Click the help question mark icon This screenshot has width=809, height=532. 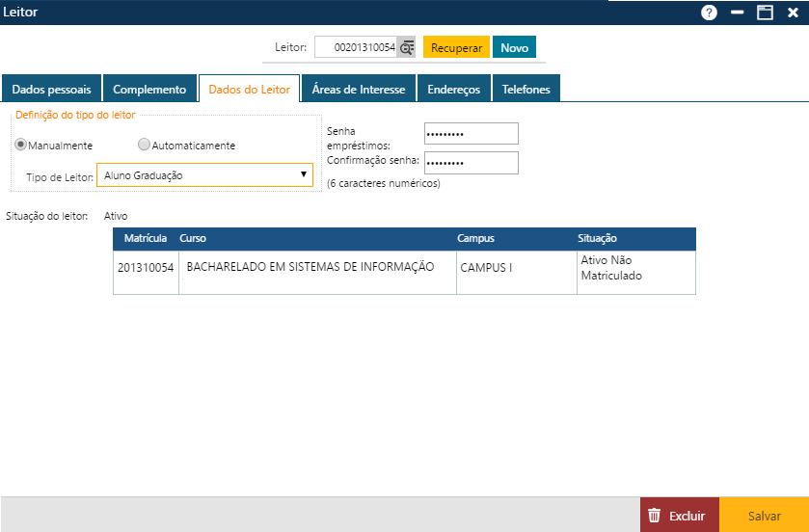click(709, 13)
